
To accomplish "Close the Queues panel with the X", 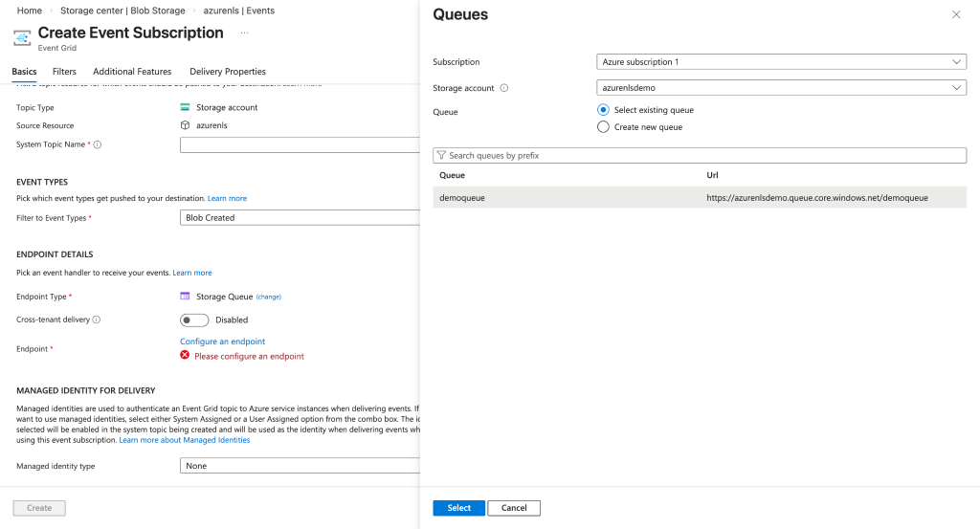I will coord(956,14).
